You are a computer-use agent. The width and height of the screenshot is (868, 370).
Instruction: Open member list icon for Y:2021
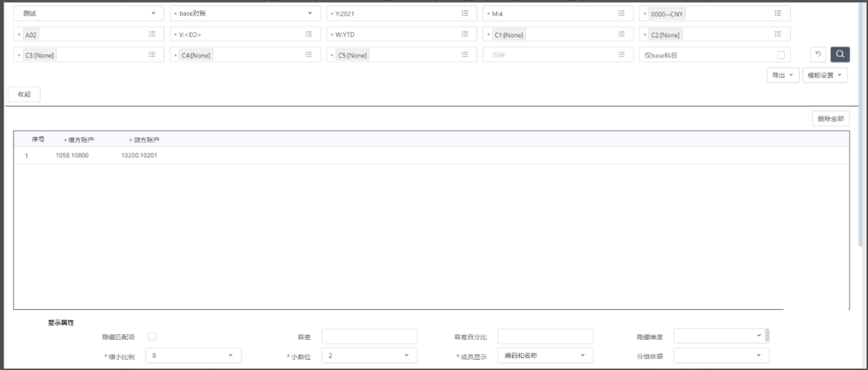(x=465, y=14)
